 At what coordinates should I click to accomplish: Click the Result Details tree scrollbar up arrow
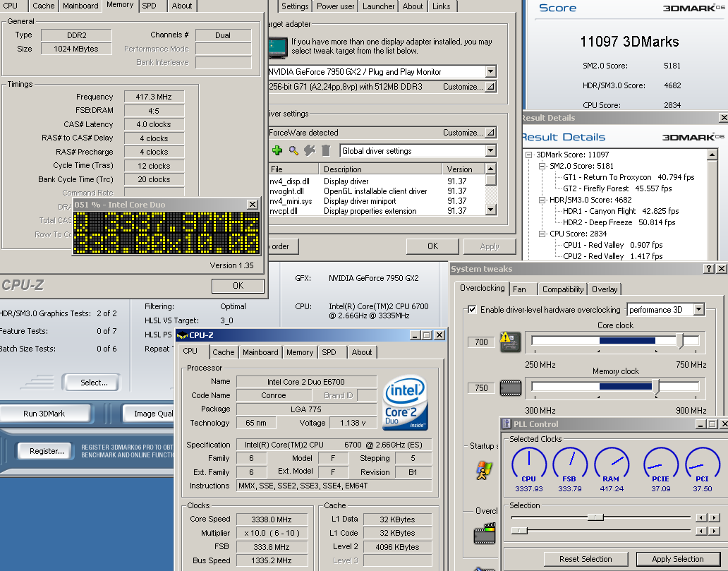712,155
